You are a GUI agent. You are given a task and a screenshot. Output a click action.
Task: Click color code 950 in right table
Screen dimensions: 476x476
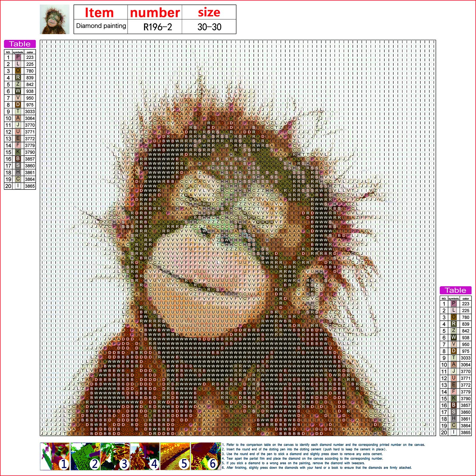coord(466,345)
